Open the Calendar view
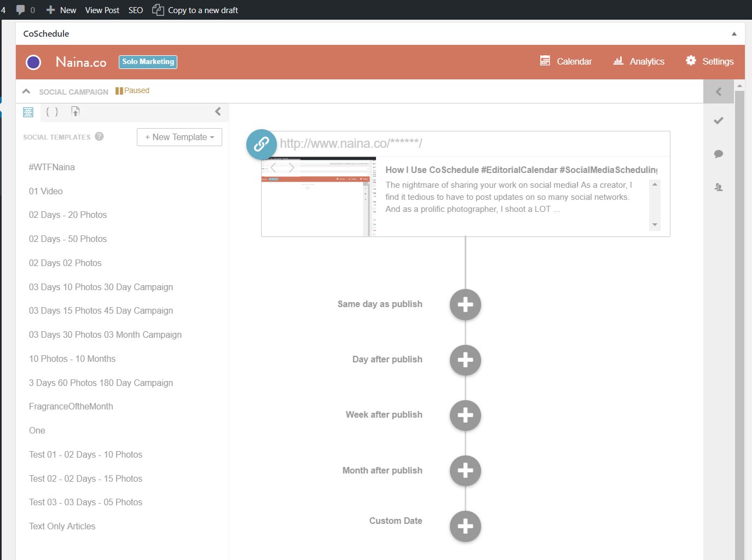This screenshot has width=752, height=560. point(566,61)
